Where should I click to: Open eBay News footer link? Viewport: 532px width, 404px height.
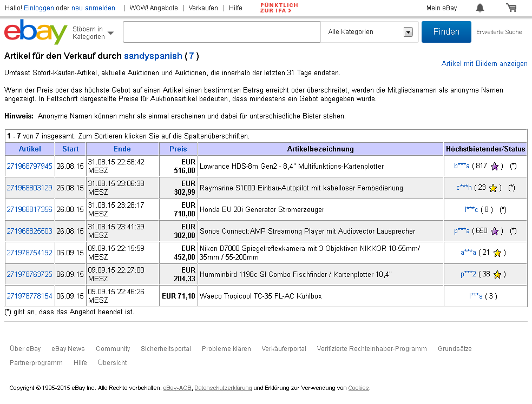point(68,349)
